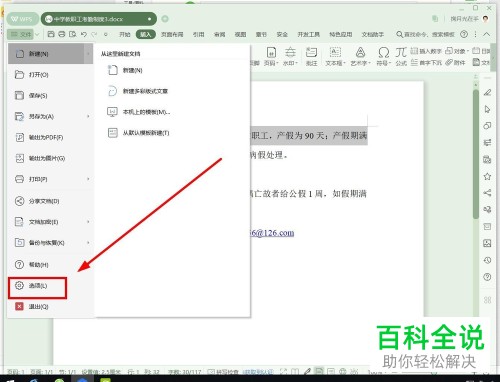Click the vertical document scrollbar

tap(476, 153)
